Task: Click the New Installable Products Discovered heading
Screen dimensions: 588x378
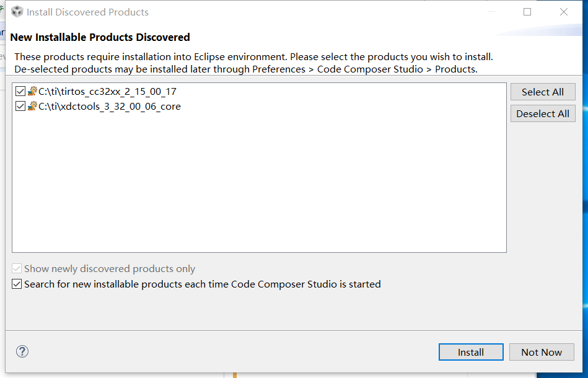Action: (x=100, y=37)
